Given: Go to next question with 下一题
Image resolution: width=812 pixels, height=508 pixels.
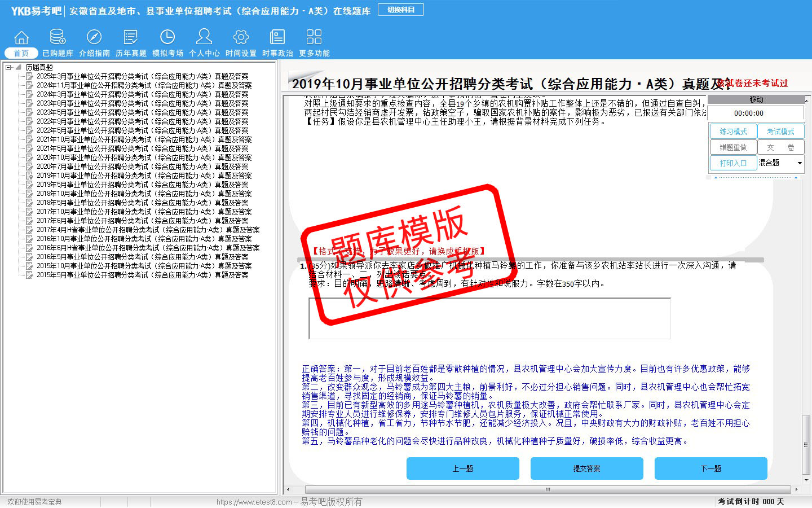Looking at the screenshot, I should [710, 468].
